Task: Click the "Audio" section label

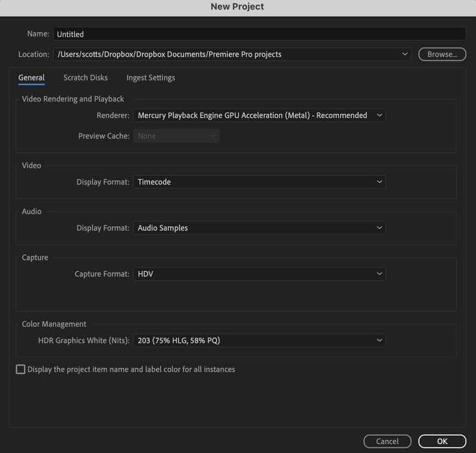Action: 32,211
